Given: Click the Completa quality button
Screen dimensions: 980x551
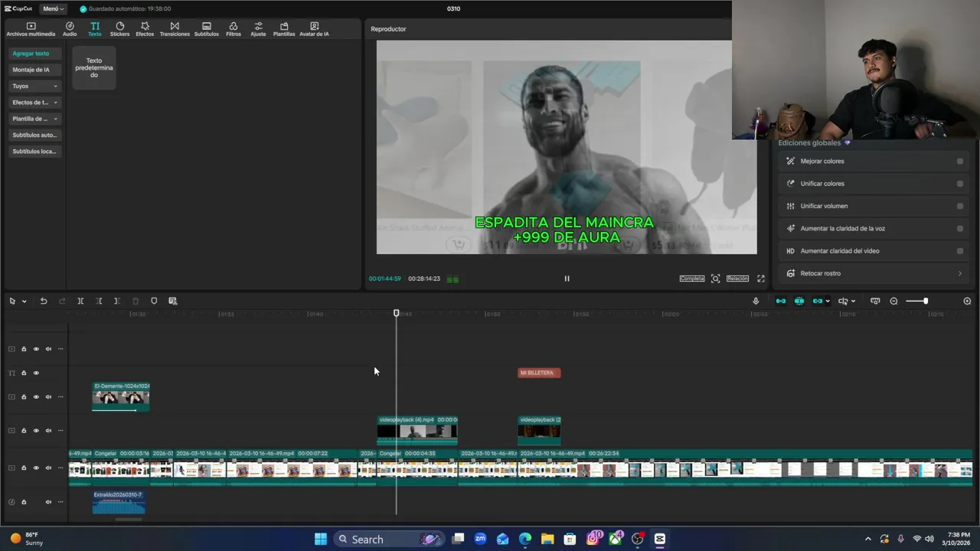Looking at the screenshot, I should coord(691,279).
